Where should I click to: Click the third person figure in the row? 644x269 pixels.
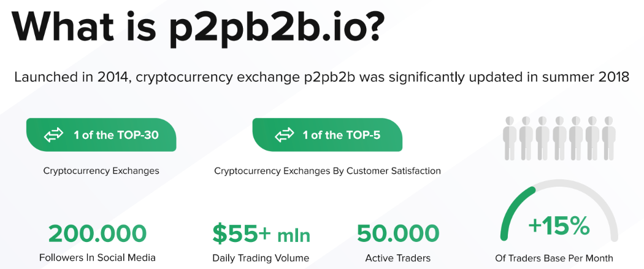(x=543, y=138)
